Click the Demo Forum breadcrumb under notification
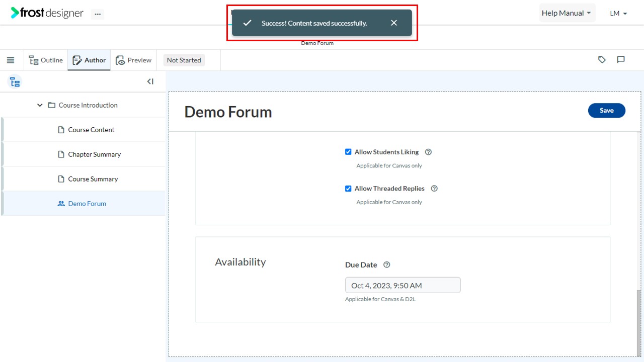 click(317, 43)
